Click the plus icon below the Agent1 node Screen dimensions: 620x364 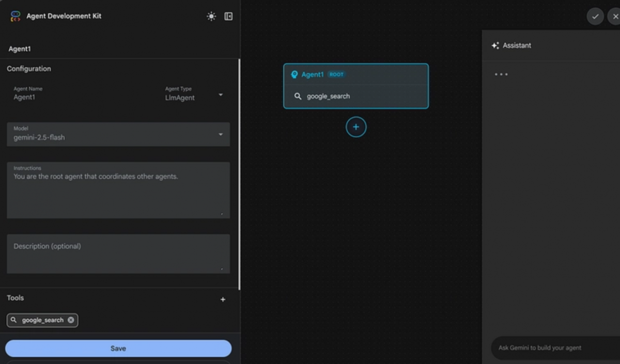[x=355, y=126]
